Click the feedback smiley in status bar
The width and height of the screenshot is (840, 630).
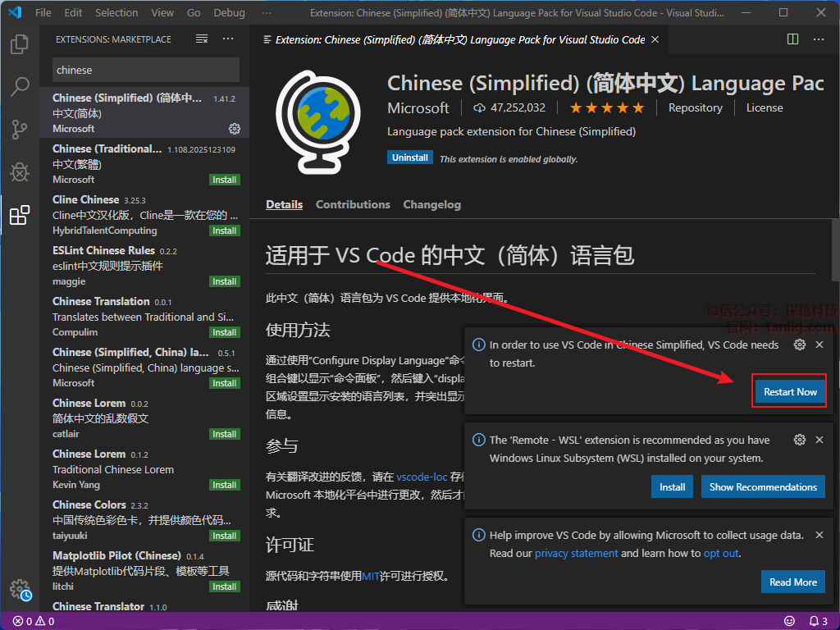pos(789,621)
